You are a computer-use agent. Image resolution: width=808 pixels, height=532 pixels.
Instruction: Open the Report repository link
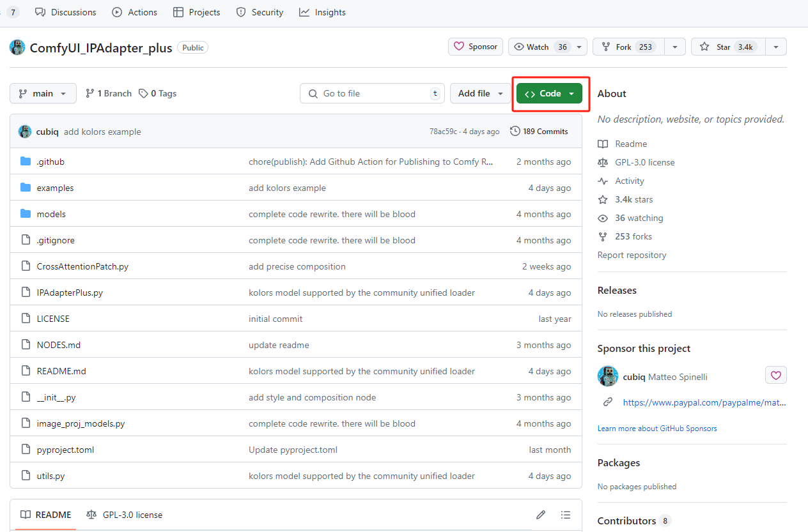coord(632,255)
